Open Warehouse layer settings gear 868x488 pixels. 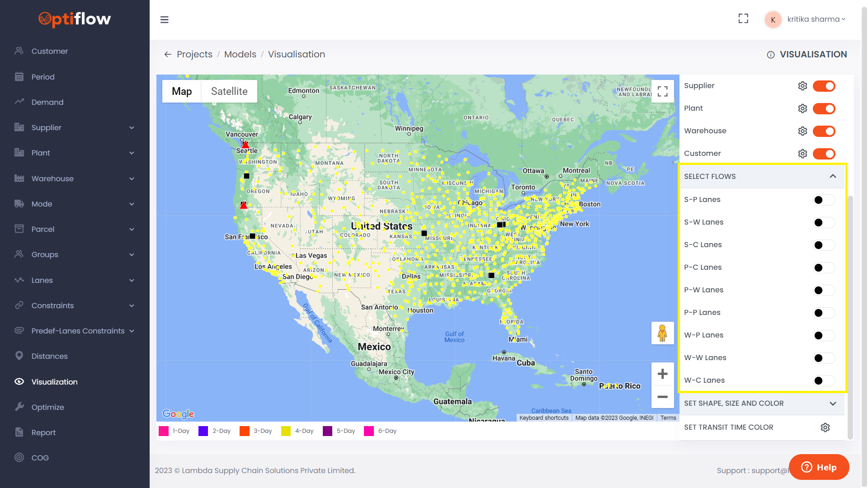pos(802,131)
